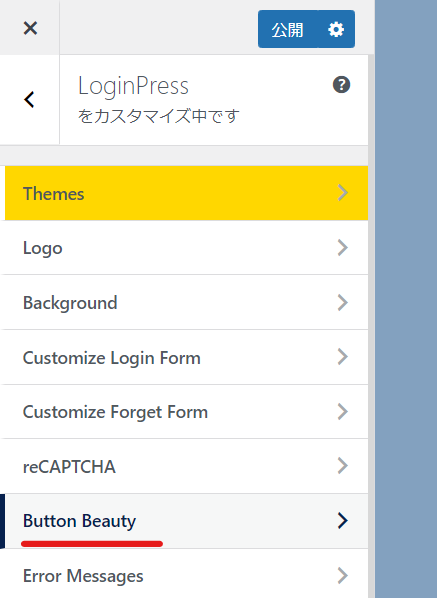Expand Customize Forget Form chevron
Screen dimensions: 437x598
point(343,412)
